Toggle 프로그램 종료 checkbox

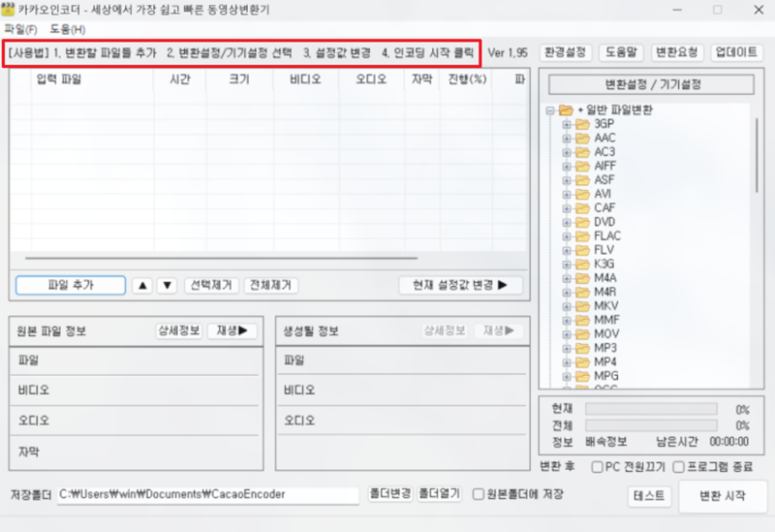tap(679, 467)
